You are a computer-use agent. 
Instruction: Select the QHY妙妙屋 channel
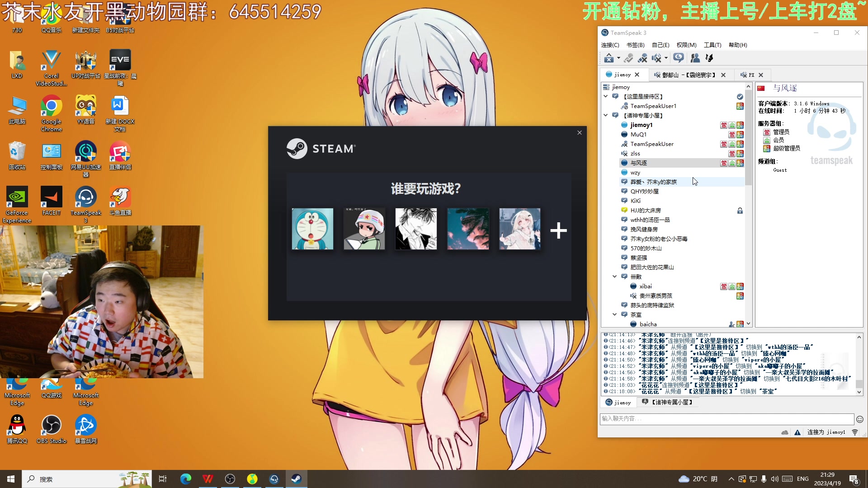pyautogui.click(x=645, y=191)
